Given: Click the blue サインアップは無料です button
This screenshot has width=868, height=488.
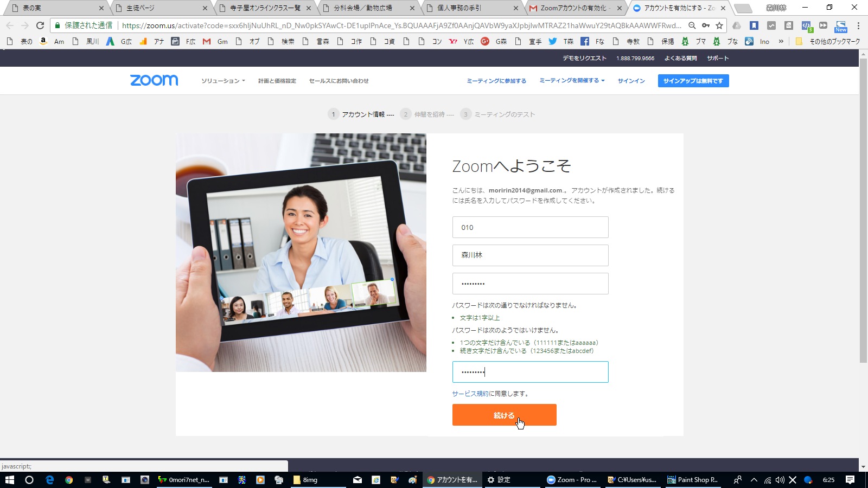Looking at the screenshot, I should (693, 81).
